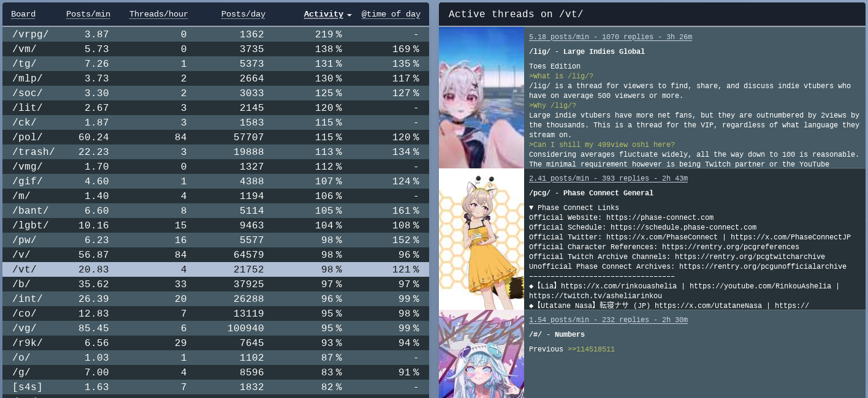Sort by Posts/min column header
The width and height of the screenshot is (868, 398).
click(x=88, y=14)
